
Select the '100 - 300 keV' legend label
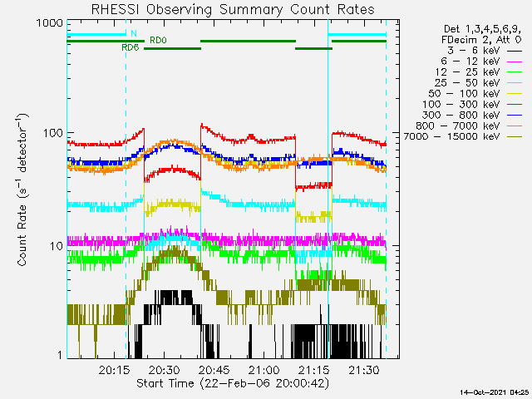461,105
